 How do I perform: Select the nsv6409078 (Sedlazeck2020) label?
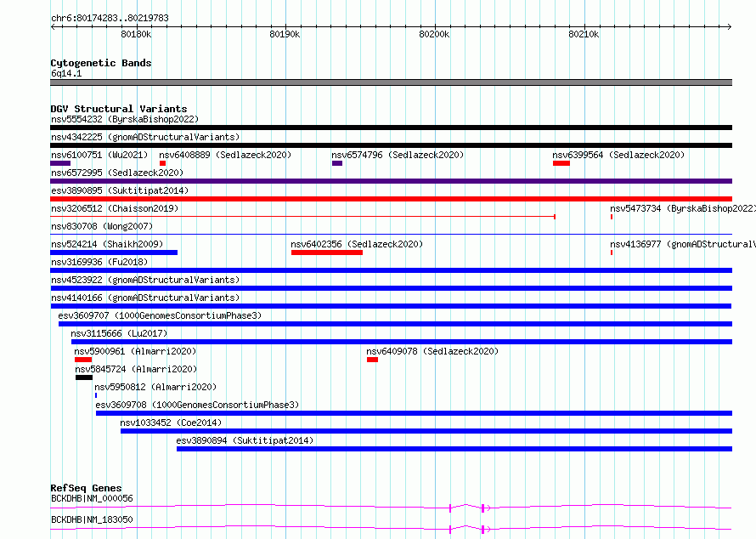[432, 351]
